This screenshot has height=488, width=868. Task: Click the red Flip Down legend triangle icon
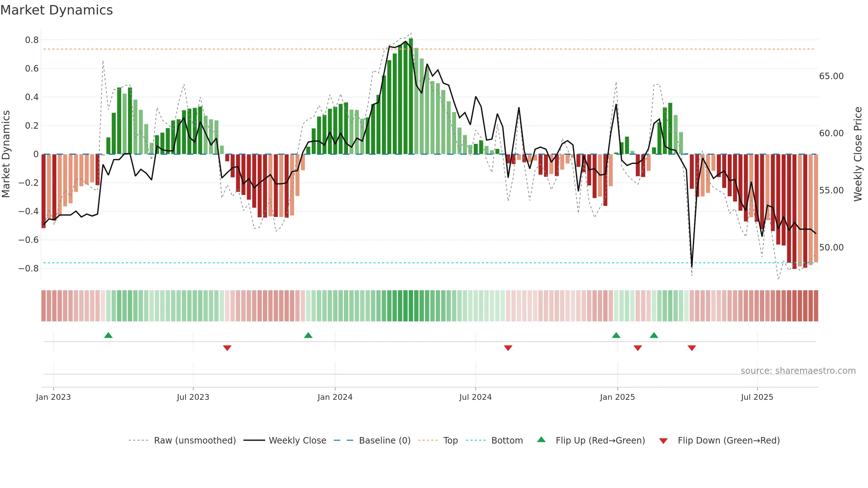click(663, 441)
